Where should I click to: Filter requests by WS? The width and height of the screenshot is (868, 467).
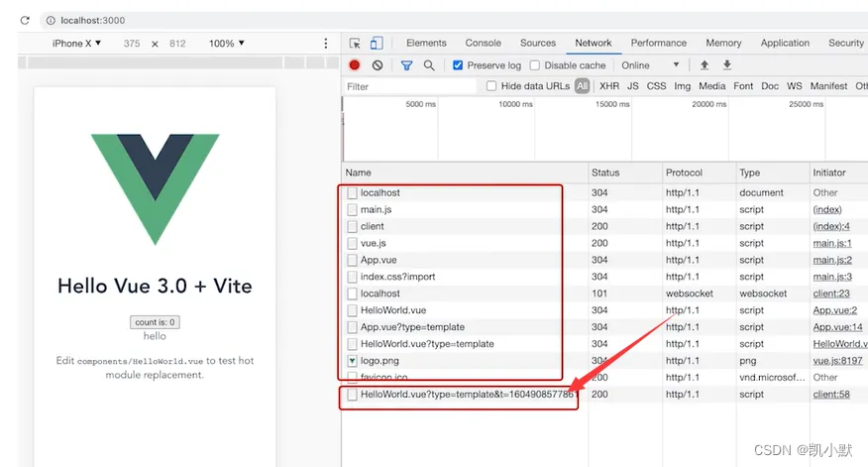tap(795, 86)
